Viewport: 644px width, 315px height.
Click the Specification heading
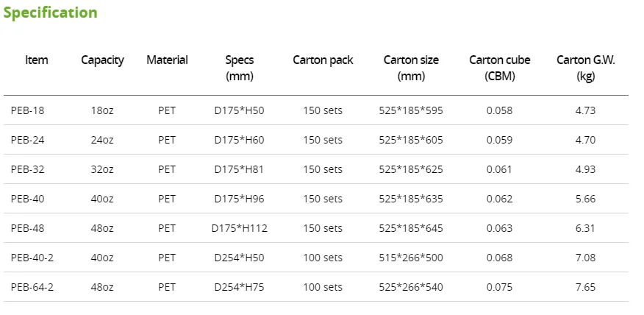click(x=50, y=13)
